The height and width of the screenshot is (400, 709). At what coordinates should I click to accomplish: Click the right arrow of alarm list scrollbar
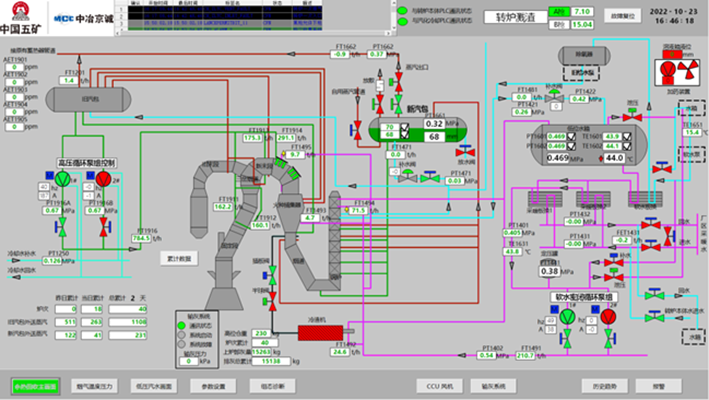pos(388,33)
